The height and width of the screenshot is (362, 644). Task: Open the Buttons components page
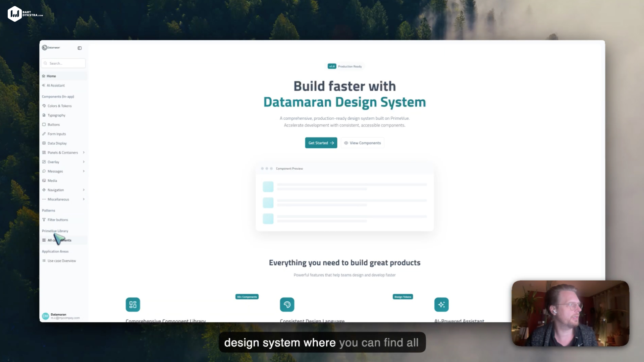click(53, 125)
